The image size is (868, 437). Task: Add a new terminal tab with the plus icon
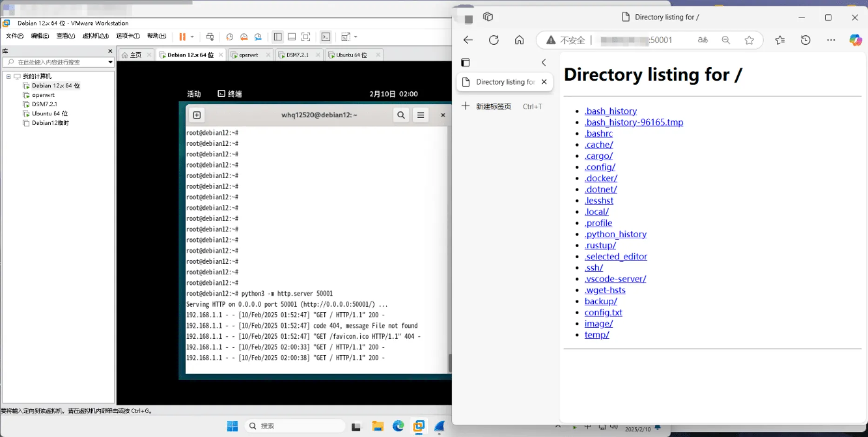point(197,115)
